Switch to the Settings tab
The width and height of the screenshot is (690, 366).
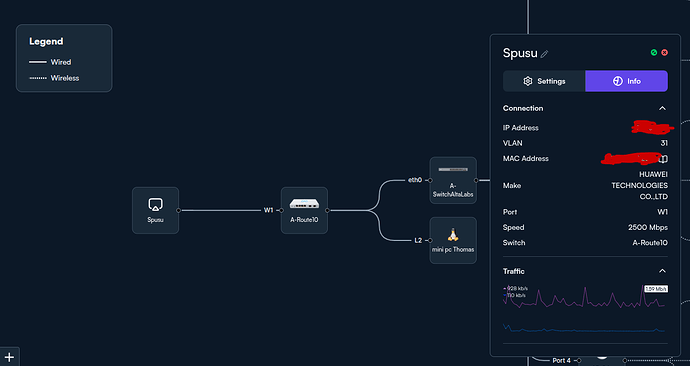point(544,81)
